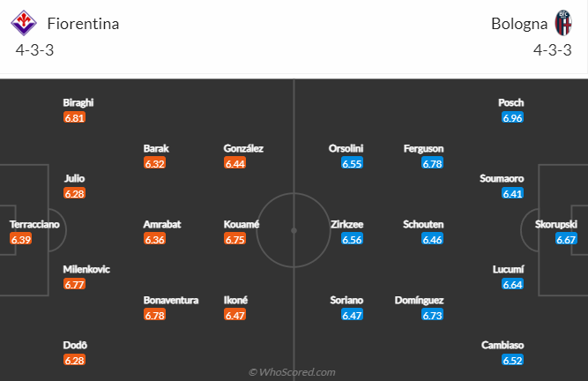This screenshot has width=588, height=381.
Task: Click Domínguez's 6.73 rating badge
Action: [432, 315]
